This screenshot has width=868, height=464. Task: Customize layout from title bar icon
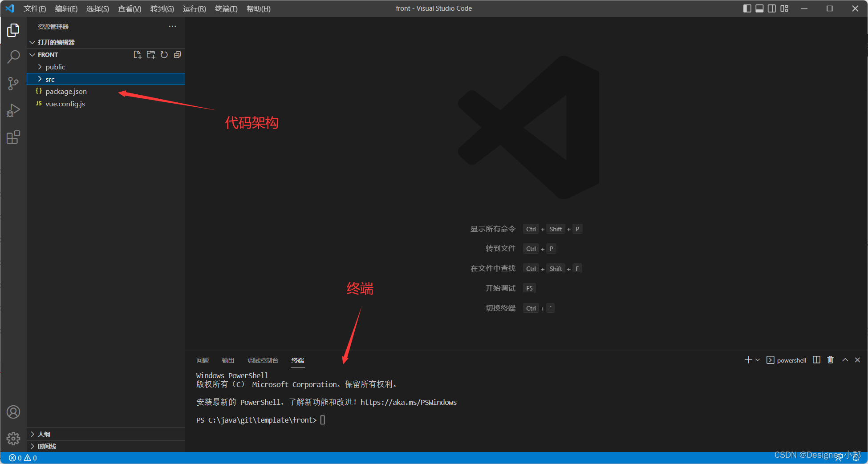click(784, 8)
